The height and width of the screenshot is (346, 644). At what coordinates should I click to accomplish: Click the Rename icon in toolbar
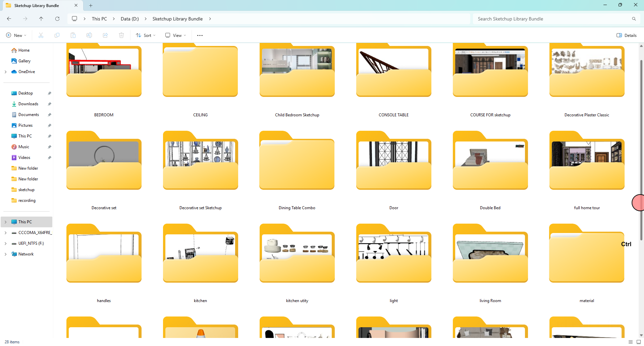click(89, 35)
